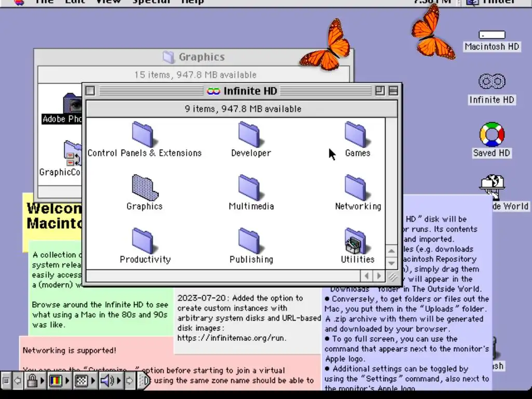Select the Macintosh HD desktop disk
Screen dimensions: 532x399
pos(492,35)
